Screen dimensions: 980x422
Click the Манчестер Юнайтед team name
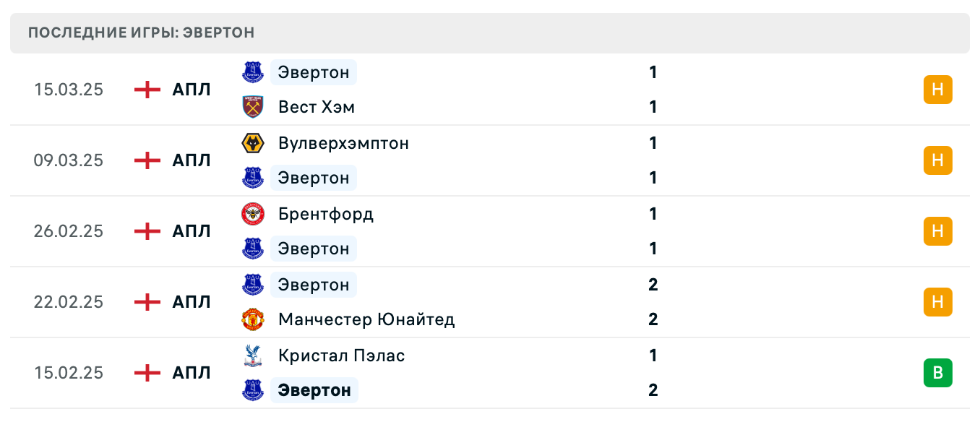coord(366,319)
